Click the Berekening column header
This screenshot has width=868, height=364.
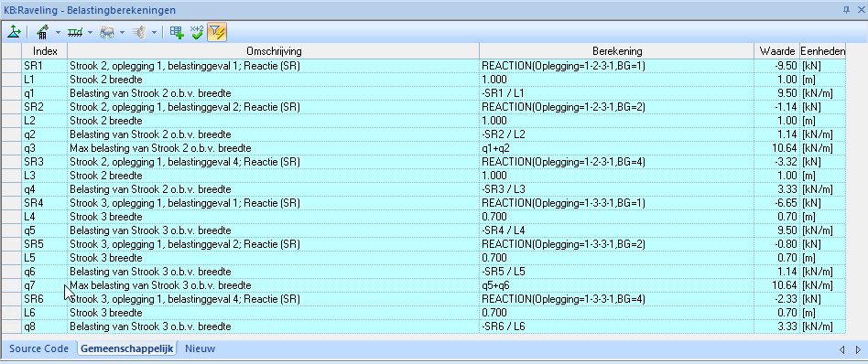pos(617,51)
